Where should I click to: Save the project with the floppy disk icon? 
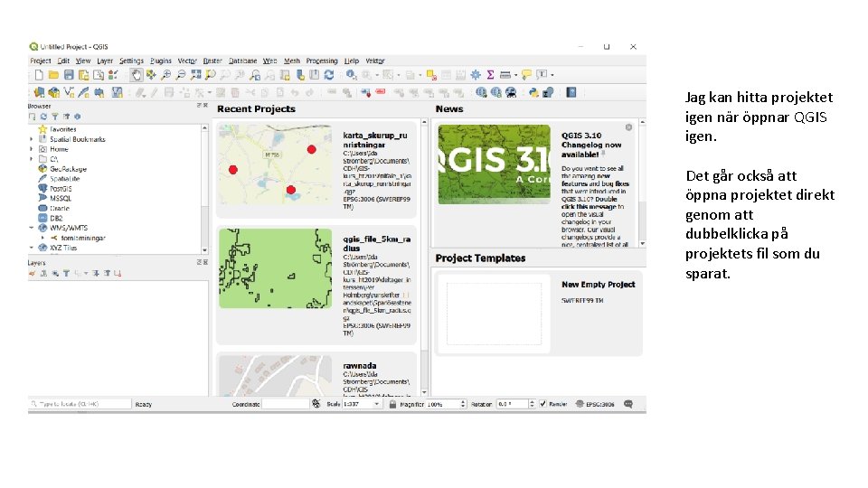pos(69,75)
